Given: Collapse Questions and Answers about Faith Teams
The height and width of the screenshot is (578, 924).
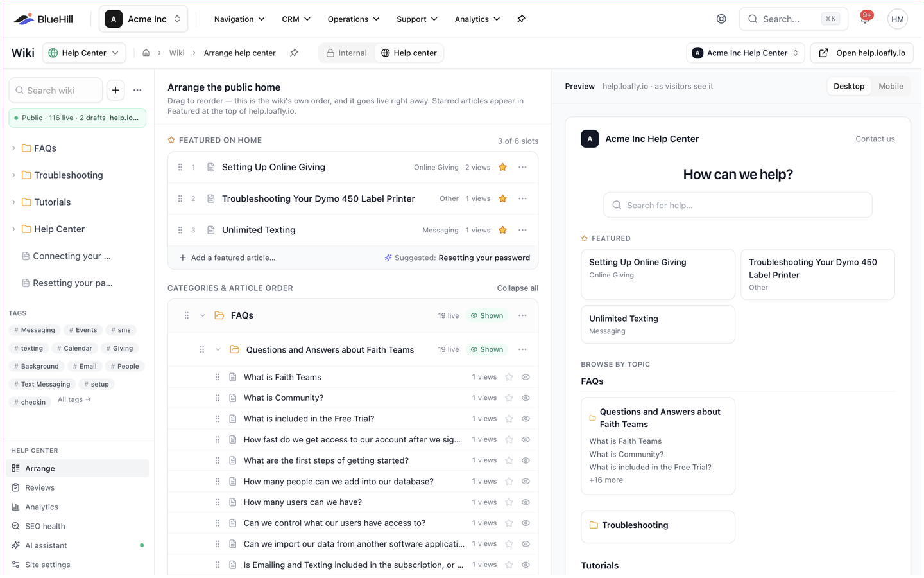Looking at the screenshot, I should [x=218, y=349].
